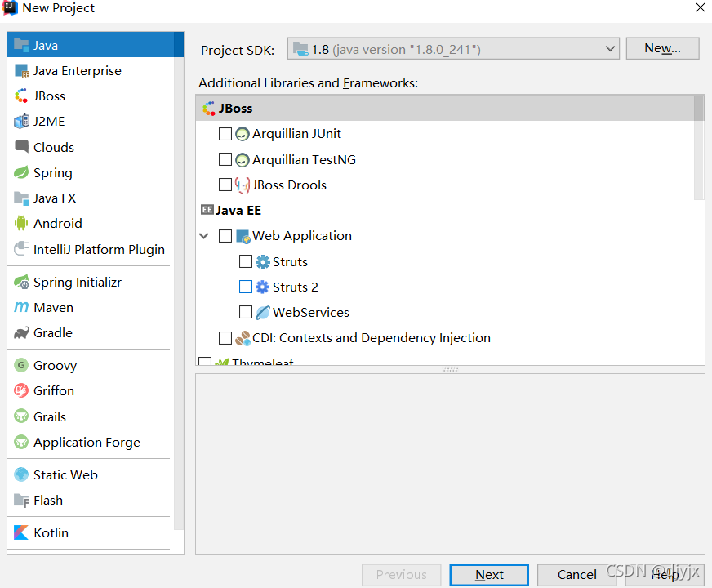The width and height of the screenshot is (712, 588).
Task: Click the Java EE group icon
Action: tap(207, 210)
